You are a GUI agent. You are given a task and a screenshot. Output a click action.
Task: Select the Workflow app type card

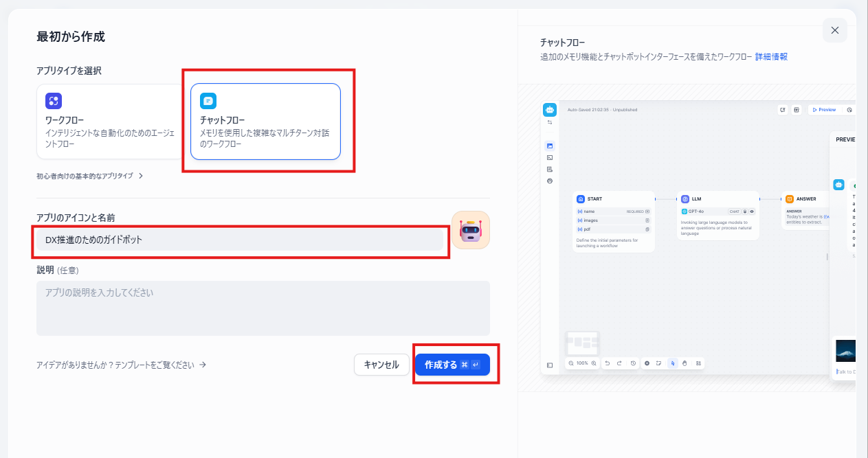[110, 122]
